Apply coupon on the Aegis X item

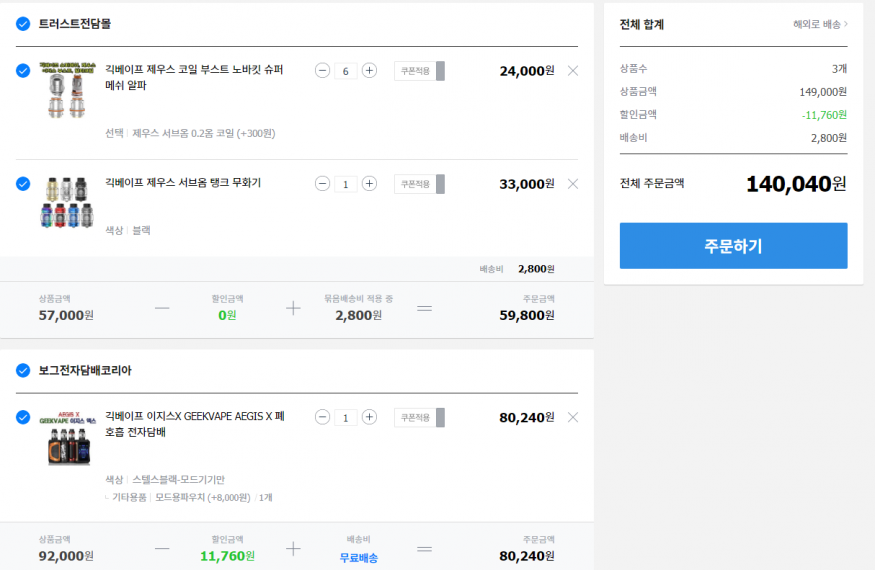pyautogui.click(x=419, y=418)
